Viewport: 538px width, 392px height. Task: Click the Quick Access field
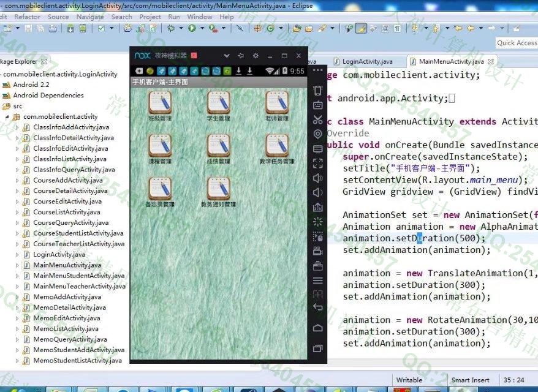[517, 43]
